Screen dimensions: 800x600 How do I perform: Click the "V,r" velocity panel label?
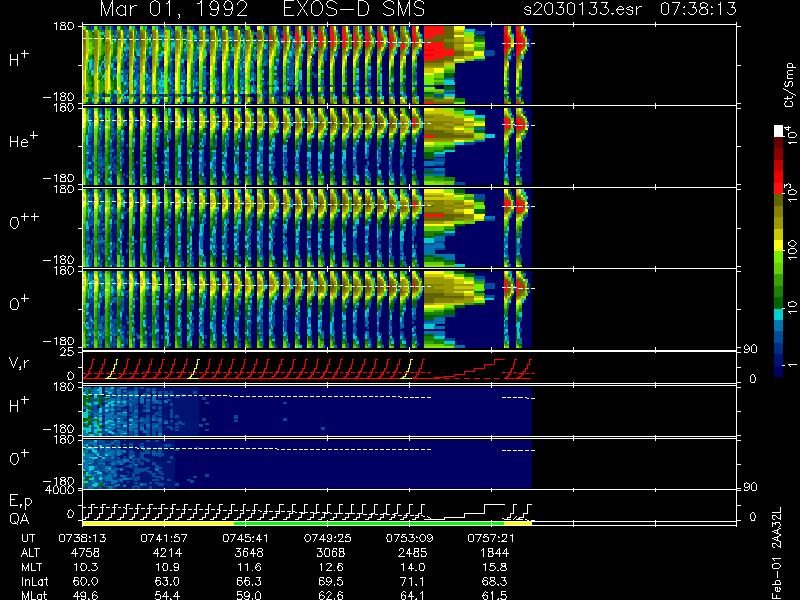click(19, 363)
